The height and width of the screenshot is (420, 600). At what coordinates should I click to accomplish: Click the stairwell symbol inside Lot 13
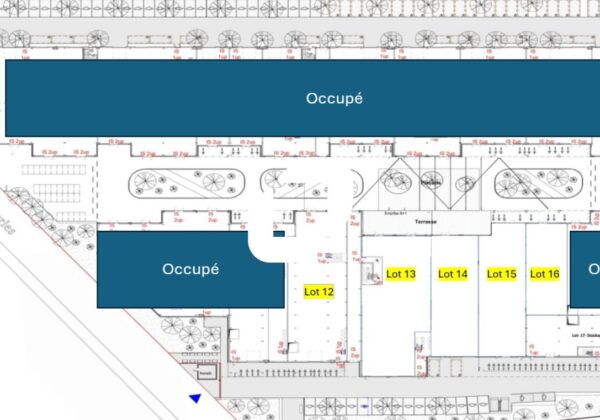click(370, 271)
